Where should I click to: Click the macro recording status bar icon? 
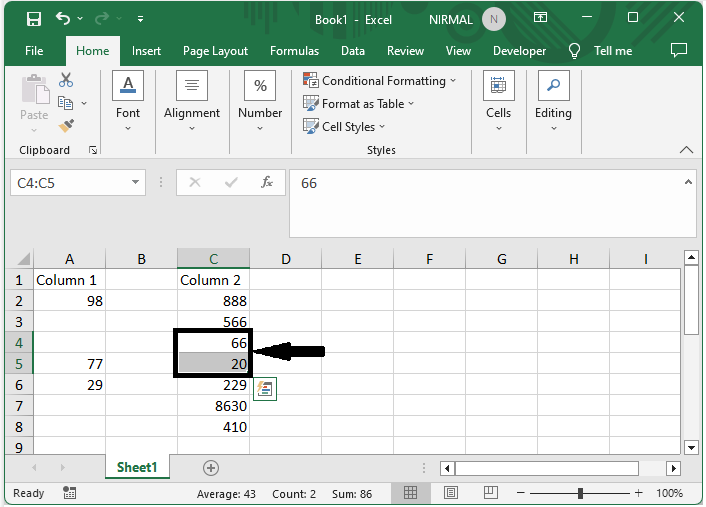click(x=69, y=493)
